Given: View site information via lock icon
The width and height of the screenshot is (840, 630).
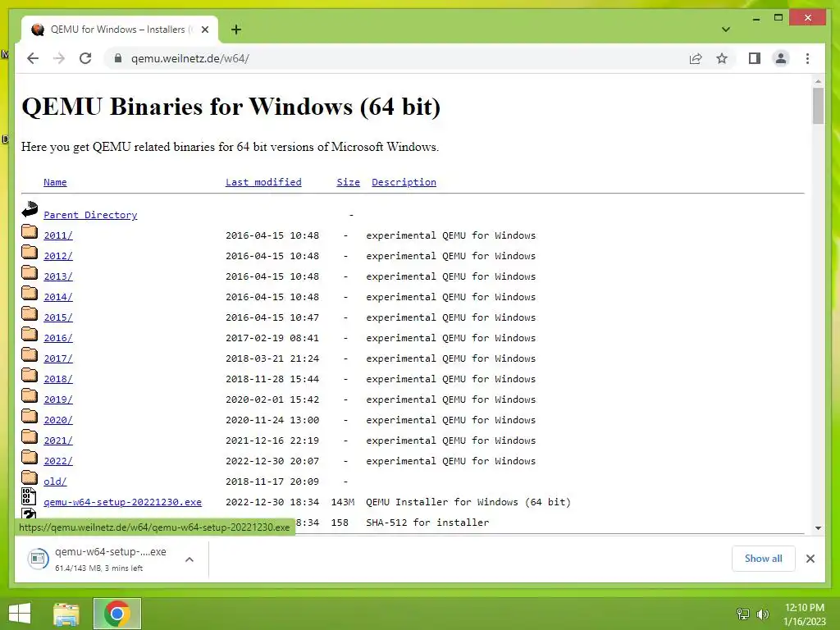Looking at the screenshot, I should coord(118,58).
